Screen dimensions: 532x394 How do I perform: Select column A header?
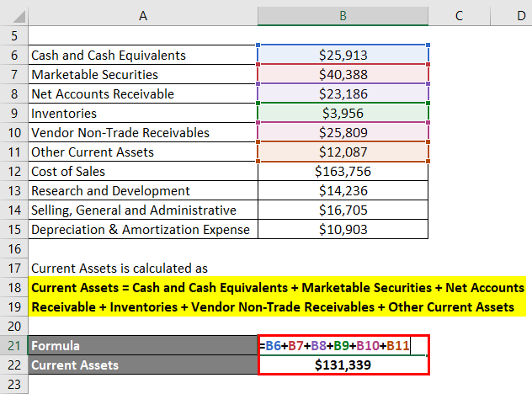[143, 16]
